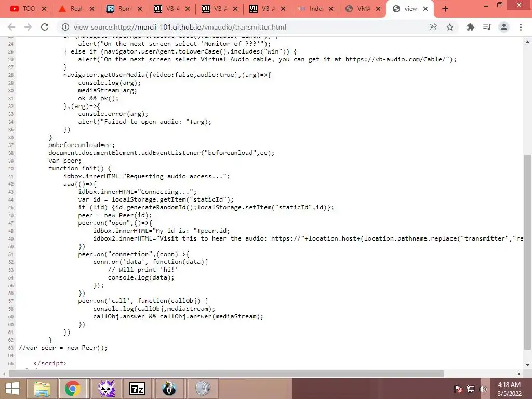Switch to the Index tab

click(315, 9)
